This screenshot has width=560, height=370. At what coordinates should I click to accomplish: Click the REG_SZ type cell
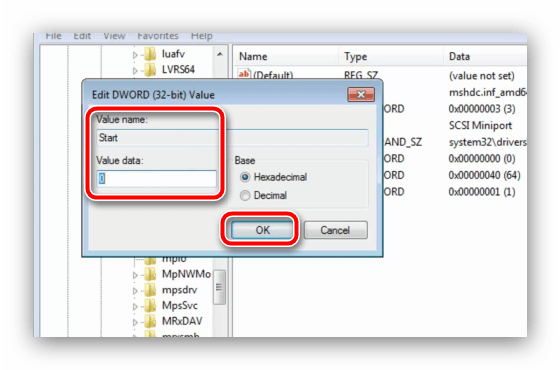point(361,75)
